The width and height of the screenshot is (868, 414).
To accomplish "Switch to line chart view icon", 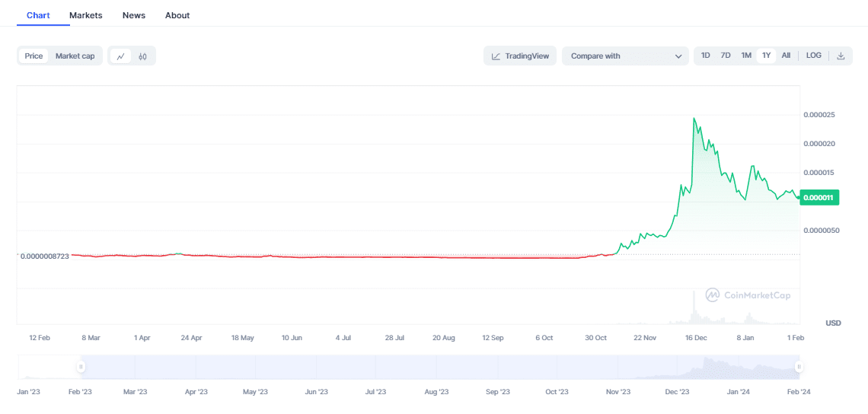I will 120,56.
